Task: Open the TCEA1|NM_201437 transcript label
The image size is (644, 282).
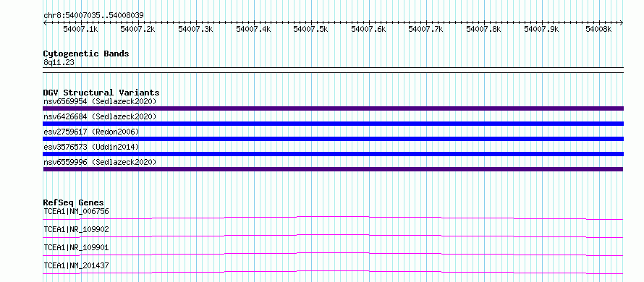Action: click(x=77, y=266)
